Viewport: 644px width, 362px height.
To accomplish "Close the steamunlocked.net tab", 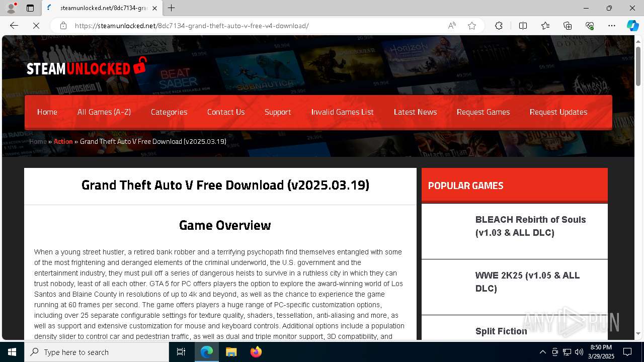I will click(x=154, y=8).
